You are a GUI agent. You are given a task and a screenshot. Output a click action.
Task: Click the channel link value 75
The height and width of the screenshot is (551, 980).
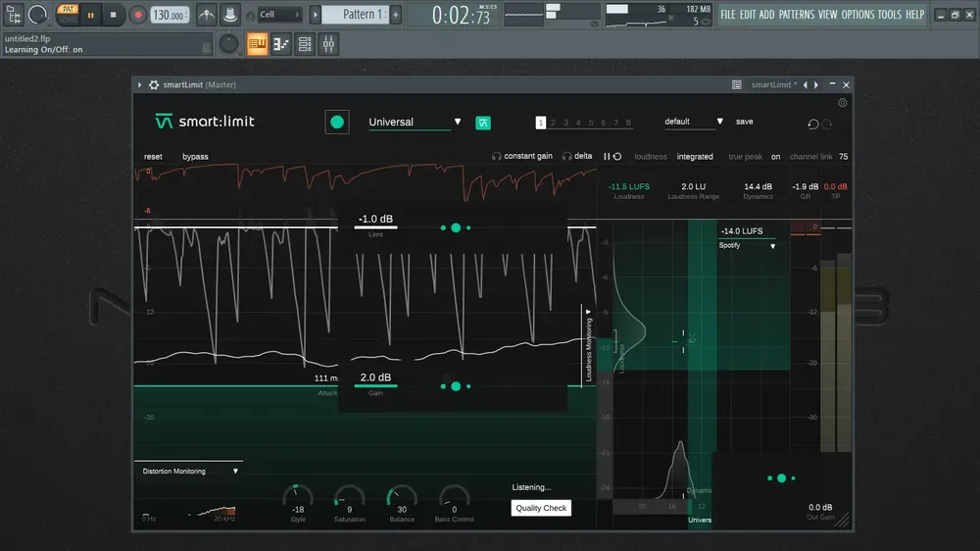point(843,157)
